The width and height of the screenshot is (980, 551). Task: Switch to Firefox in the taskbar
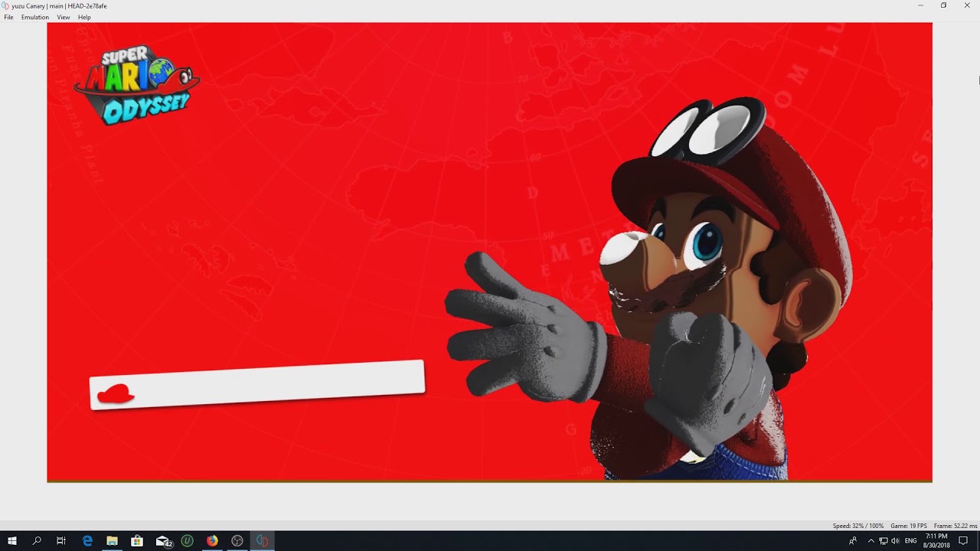pyautogui.click(x=212, y=541)
